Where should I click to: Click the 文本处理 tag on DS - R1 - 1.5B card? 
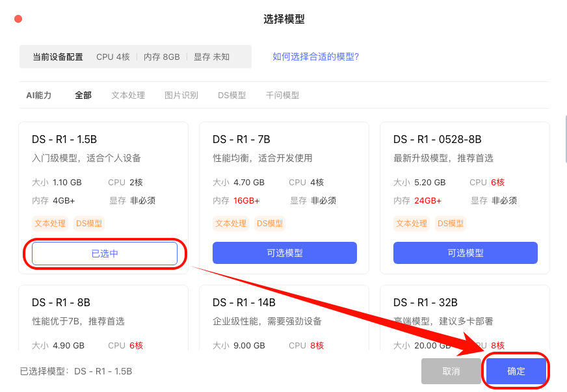coord(50,223)
